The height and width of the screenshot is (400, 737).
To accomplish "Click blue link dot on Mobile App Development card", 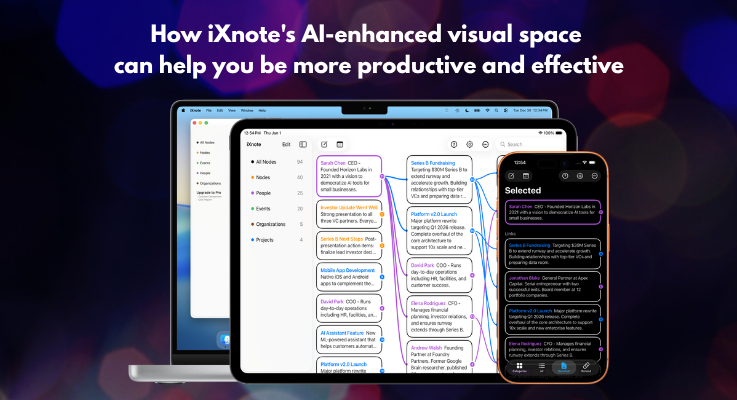I will [x=382, y=277].
